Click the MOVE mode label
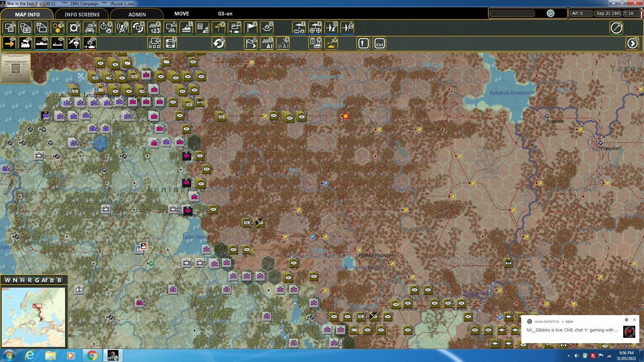644x362 pixels. (x=181, y=14)
